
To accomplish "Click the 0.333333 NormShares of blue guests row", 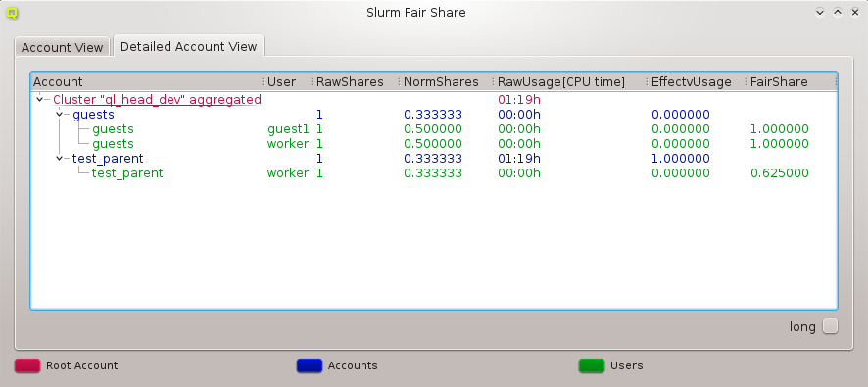I will (433, 115).
